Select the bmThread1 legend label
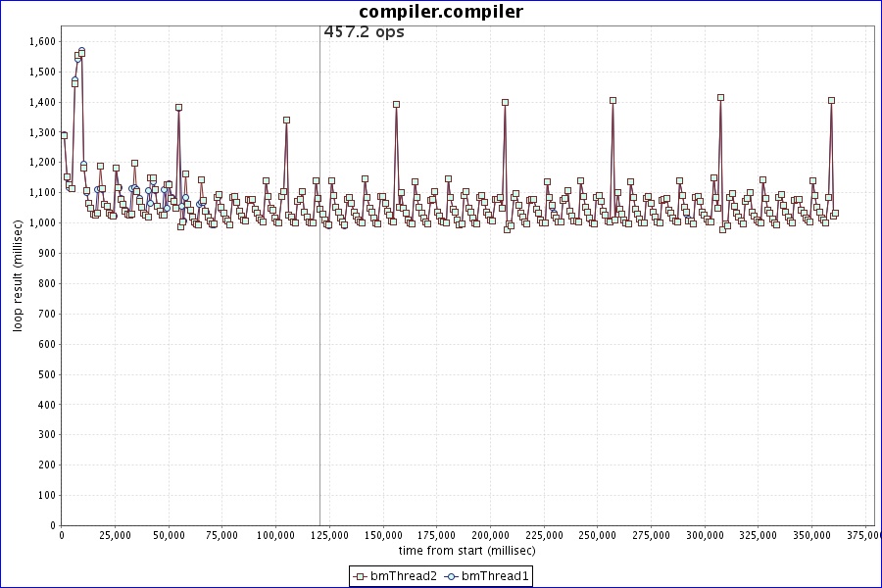882x588 pixels. [495, 576]
